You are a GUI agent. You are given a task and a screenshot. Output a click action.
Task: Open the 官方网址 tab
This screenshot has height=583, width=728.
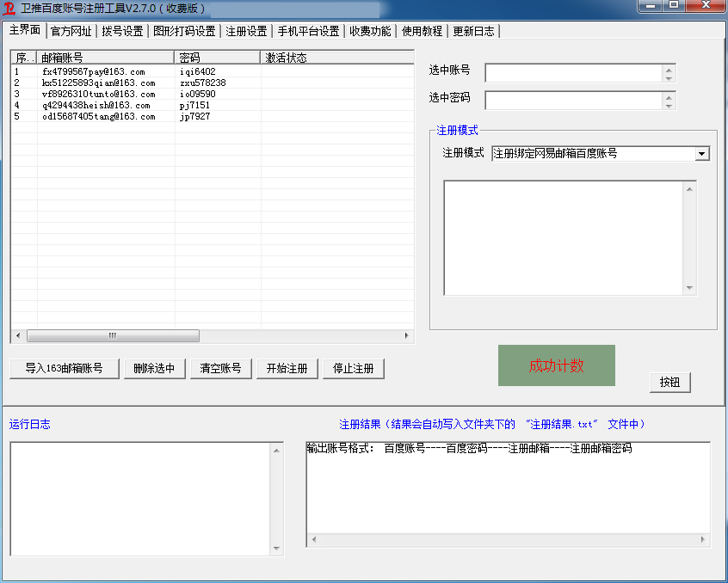pos(71,31)
